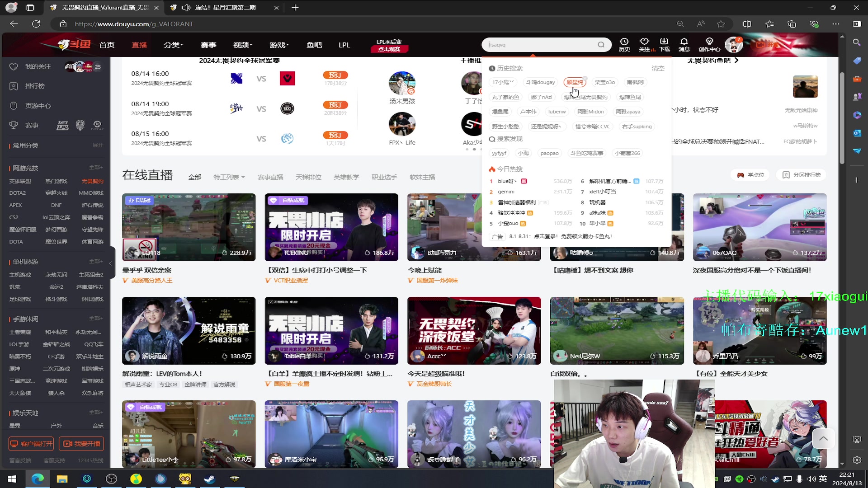Select 职业选手 filter tab
This screenshot has height=488, width=868.
tap(384, 177)
